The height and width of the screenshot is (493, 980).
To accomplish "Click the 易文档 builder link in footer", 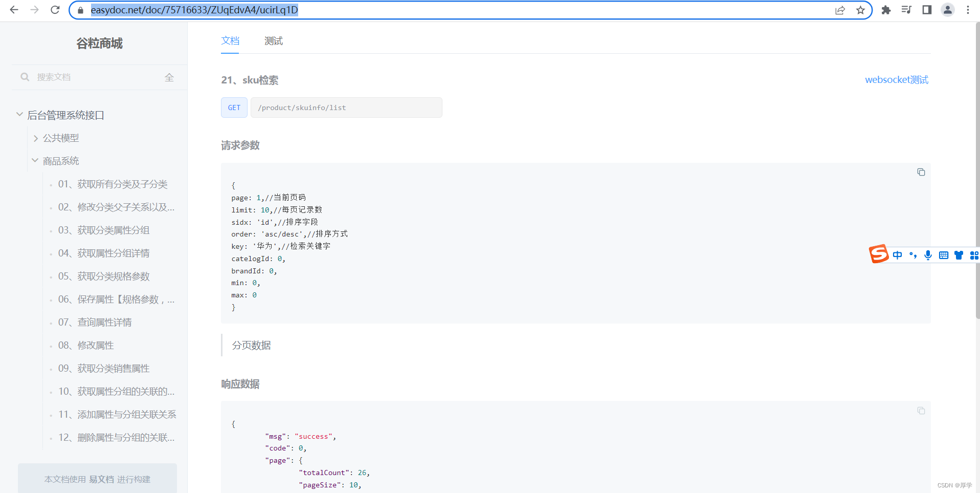I will coord(101,480).
